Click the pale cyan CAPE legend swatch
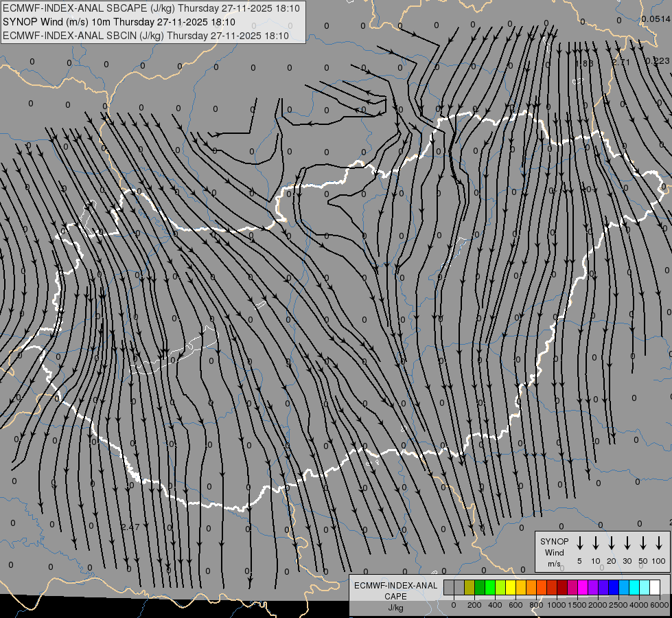Viewport: 672px width, 618px height. click(644, 587)
